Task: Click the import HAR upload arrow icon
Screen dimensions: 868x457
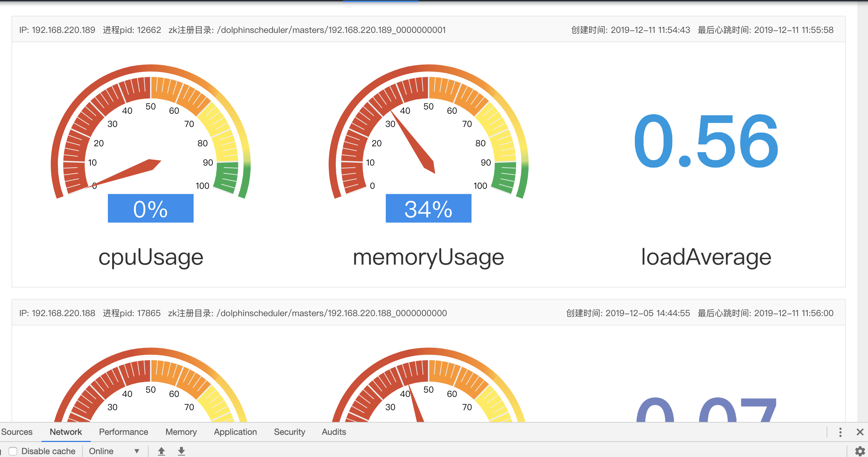Action: (x=161, y=451)
